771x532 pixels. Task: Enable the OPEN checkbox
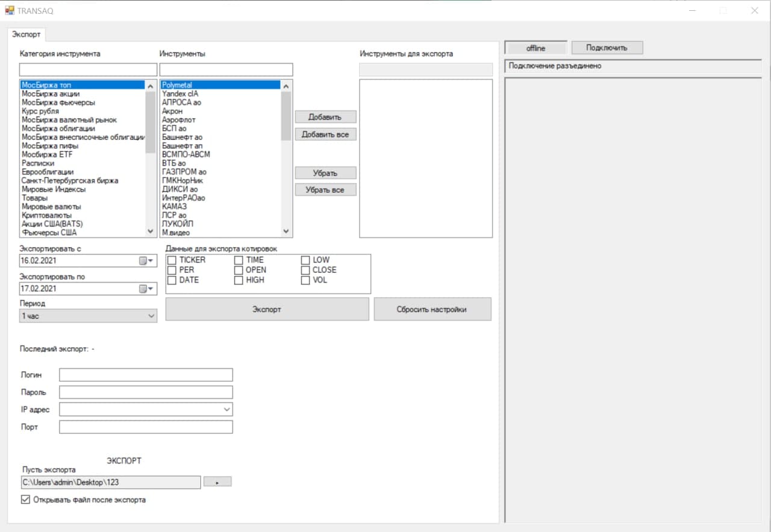(239, 270)
